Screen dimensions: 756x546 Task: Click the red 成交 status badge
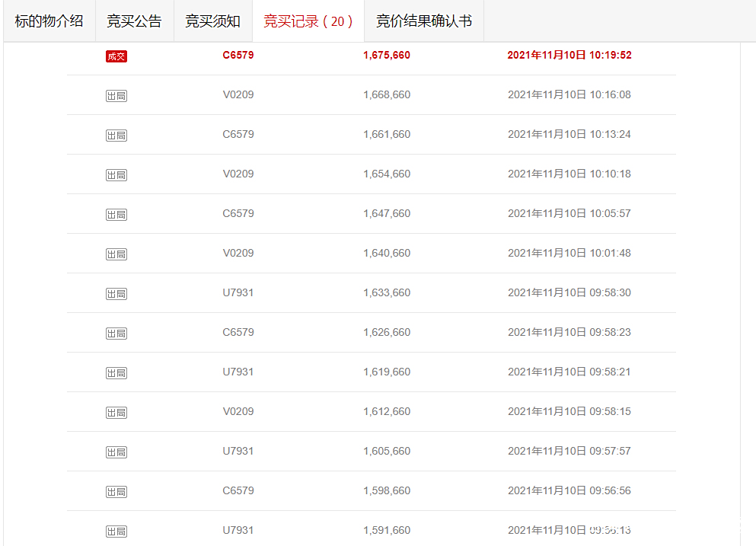[x=116, y=56]
